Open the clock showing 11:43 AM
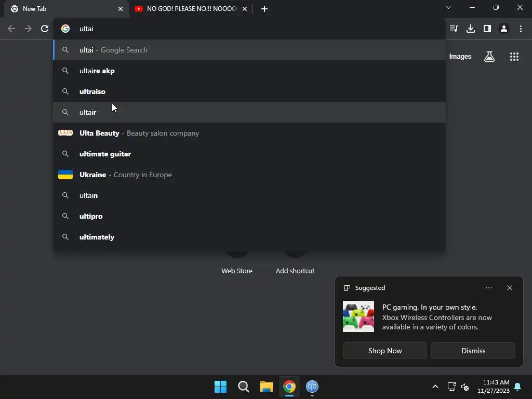The image size is (532, 399). click(x=494, y=387)
